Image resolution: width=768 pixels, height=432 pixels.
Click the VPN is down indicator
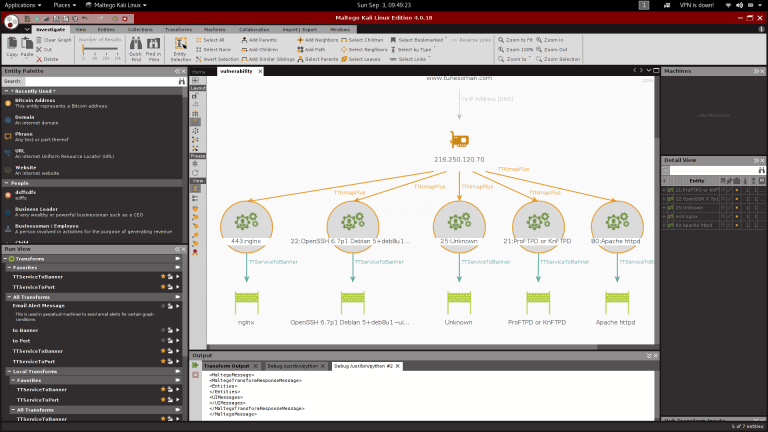click(x=696, y=5)
